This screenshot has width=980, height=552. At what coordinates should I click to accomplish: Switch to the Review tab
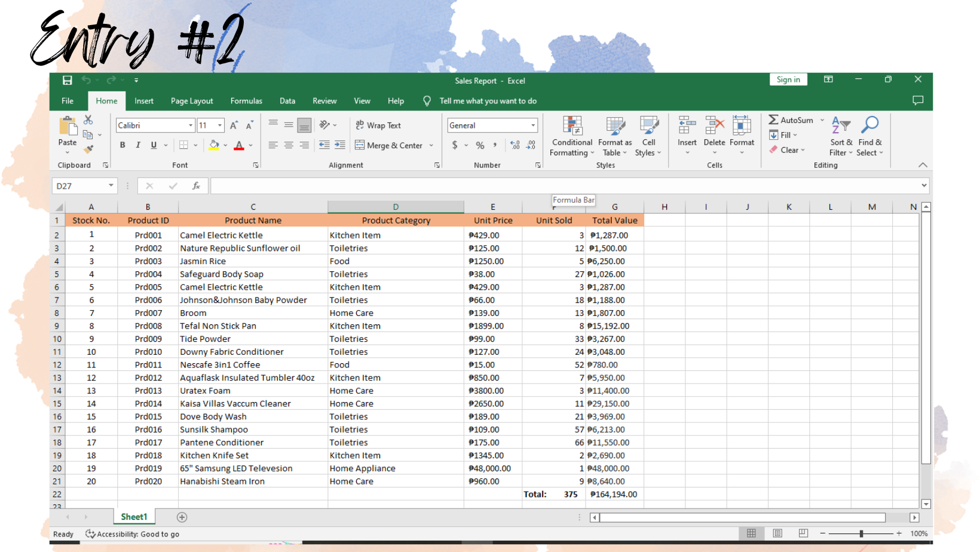(x=324, y=101)
